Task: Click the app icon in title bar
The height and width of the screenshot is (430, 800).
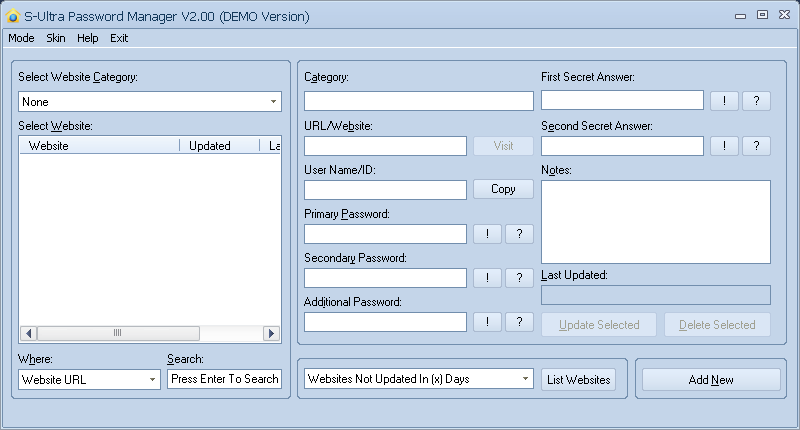Action: tap(13, 16)
